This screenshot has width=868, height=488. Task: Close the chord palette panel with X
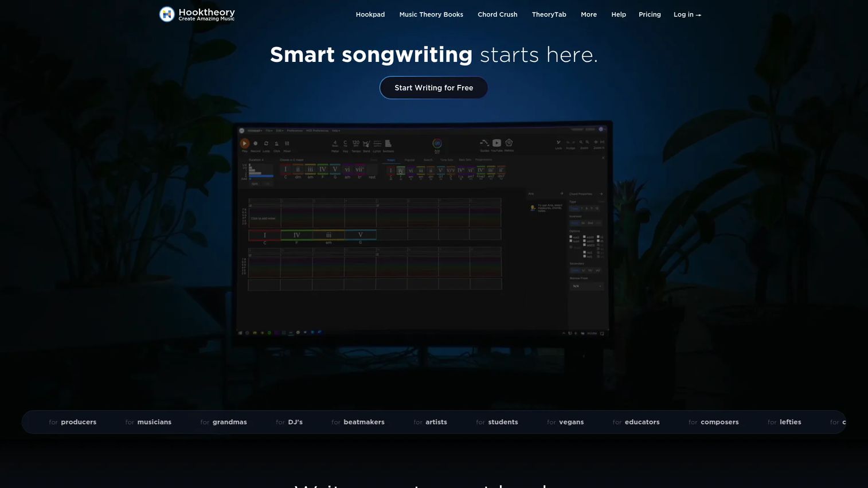603,158
